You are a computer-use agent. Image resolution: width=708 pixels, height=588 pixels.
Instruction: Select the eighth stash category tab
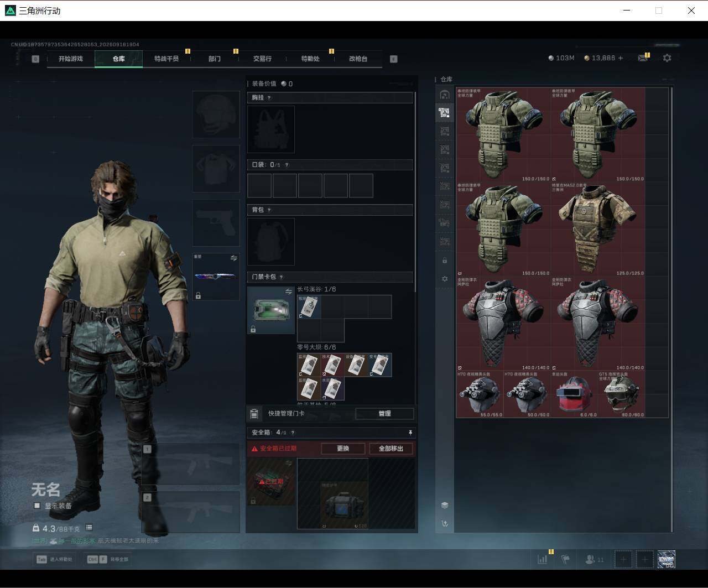click(x=445, y=223)
